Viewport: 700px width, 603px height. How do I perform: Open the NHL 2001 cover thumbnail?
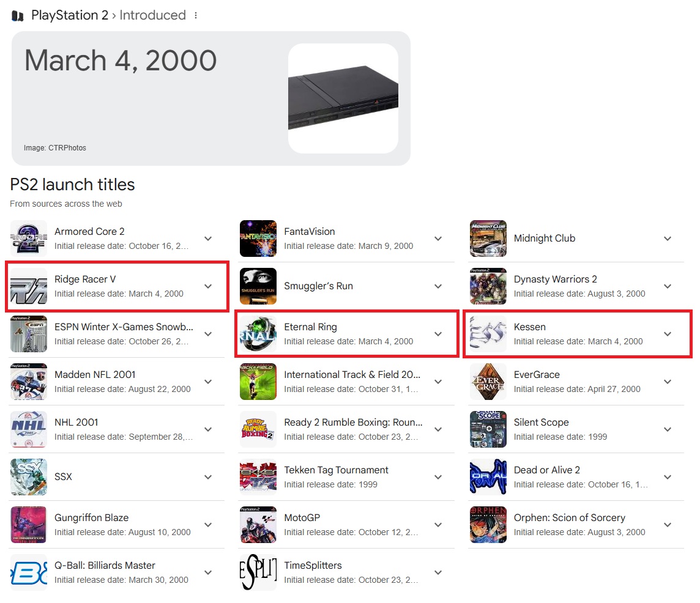pyautogui.click(x=29, y=429)
